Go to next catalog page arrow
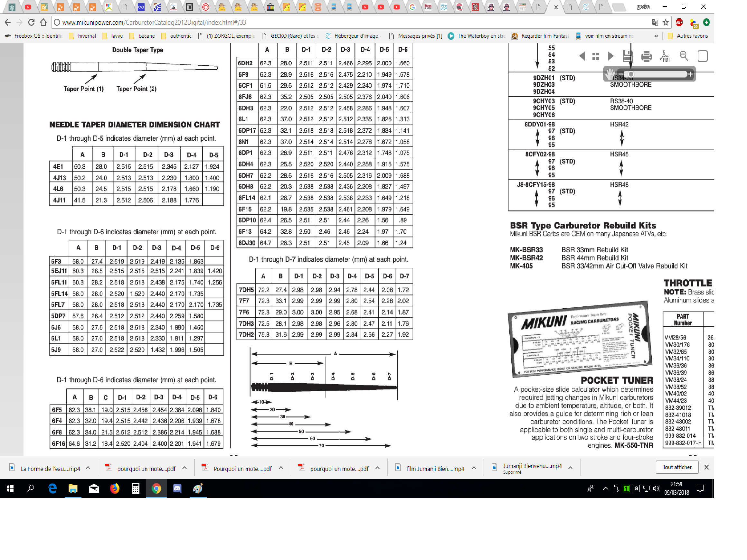 click(x=610, y=56)
